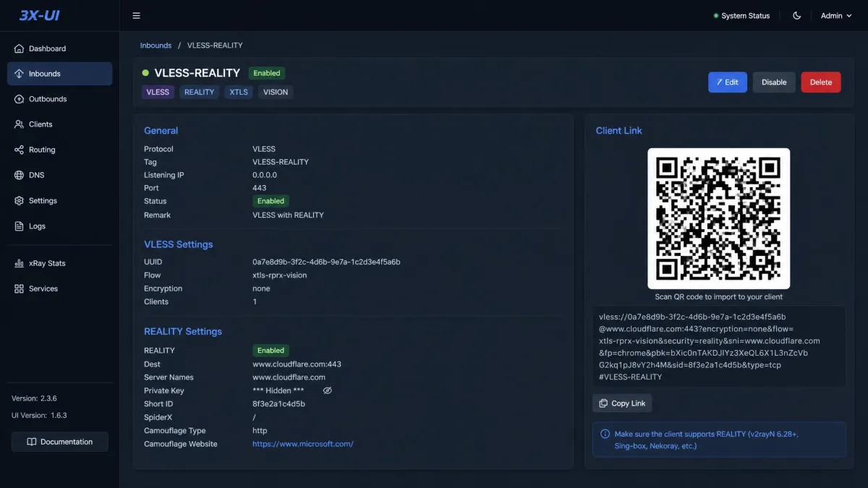Image resolution: width=868 pixels, height=488 pixels.
Task: Click the Delete button
Action: (x=821, y=82)
